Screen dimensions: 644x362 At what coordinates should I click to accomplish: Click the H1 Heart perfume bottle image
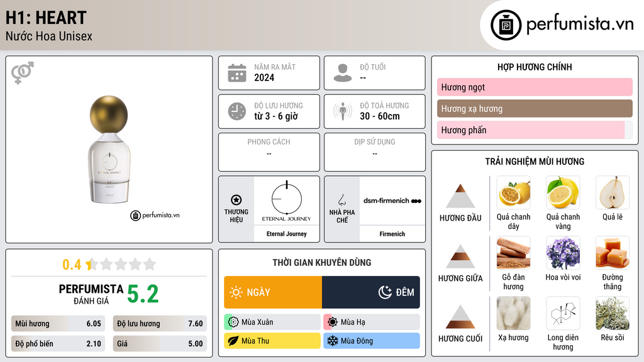[x=109, y=150]
